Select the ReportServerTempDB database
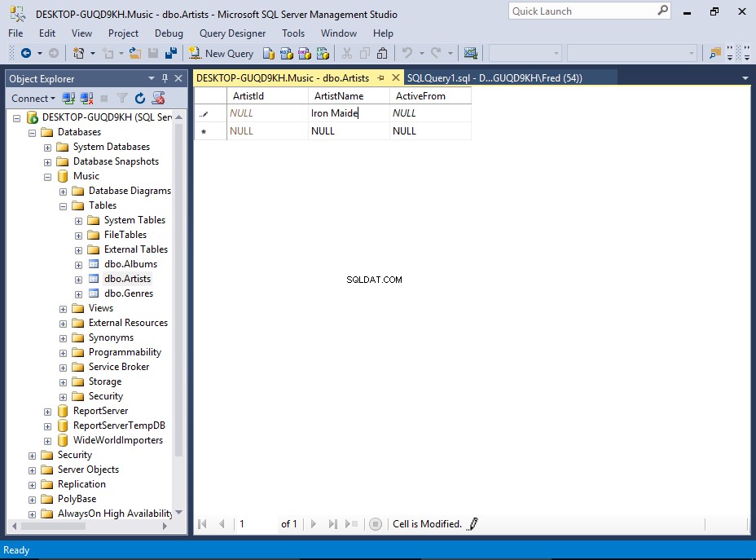756x560 pixels. [x=119, y=426]
